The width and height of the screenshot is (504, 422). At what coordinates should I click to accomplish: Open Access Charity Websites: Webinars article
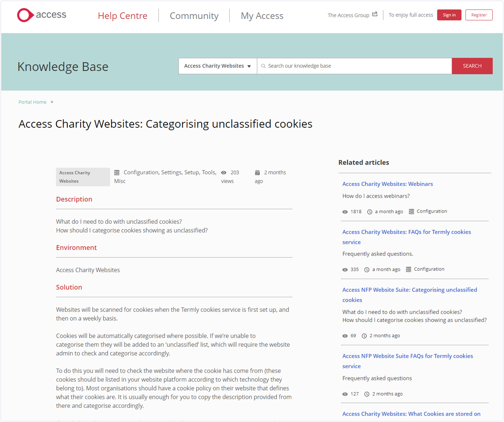click(388, 184)
